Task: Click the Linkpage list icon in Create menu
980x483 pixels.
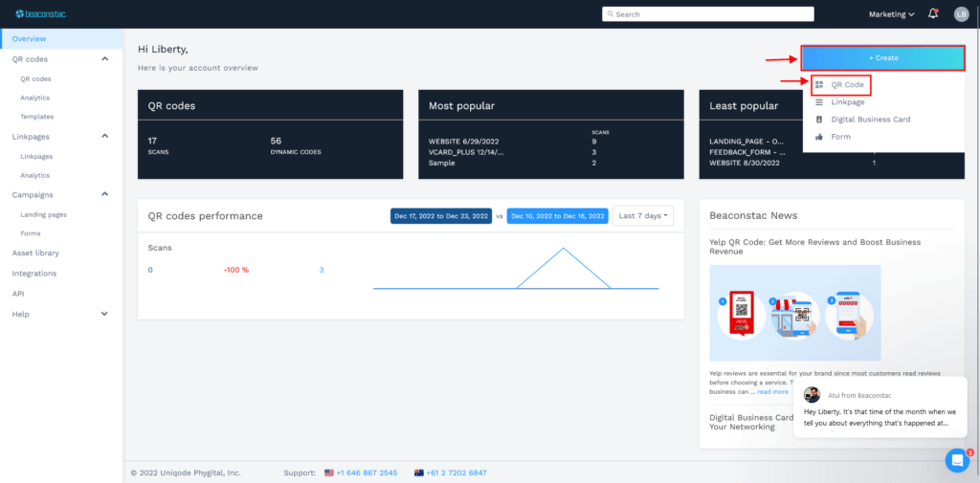Action: coord(819,101)
